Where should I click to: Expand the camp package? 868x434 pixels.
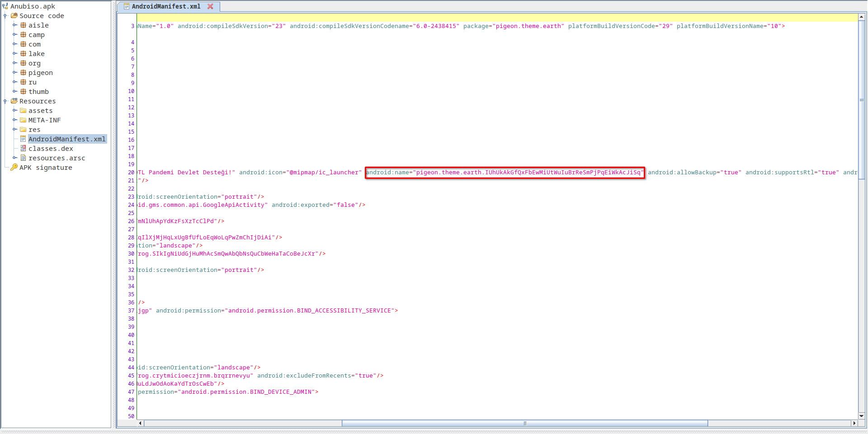click(14, 35)
